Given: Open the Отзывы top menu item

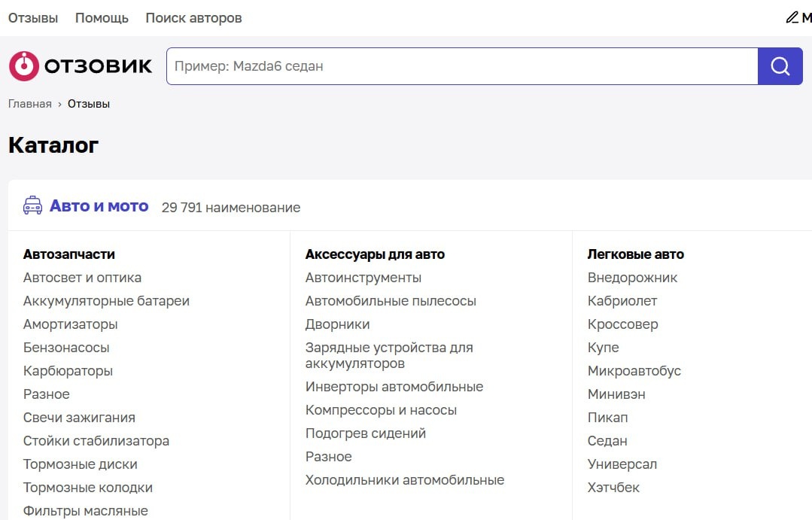Looking at the screenshot, I should pos(33,18).
